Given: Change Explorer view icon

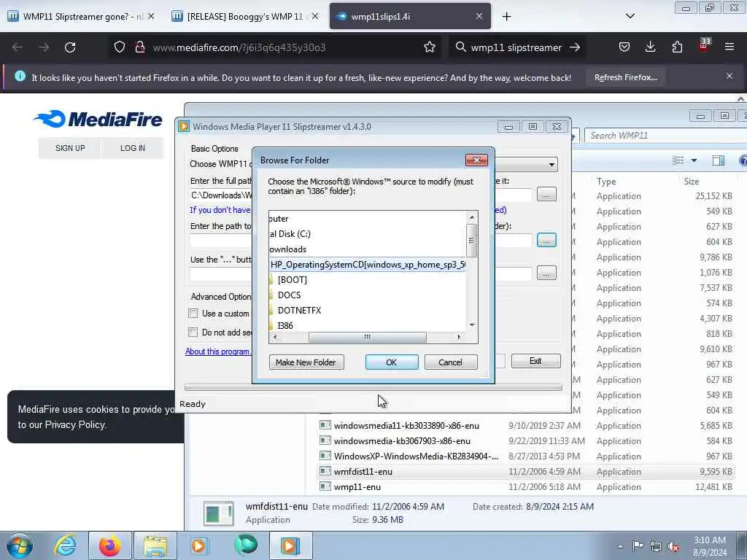Looking at the screenshot, I should [x=678, y=160].
